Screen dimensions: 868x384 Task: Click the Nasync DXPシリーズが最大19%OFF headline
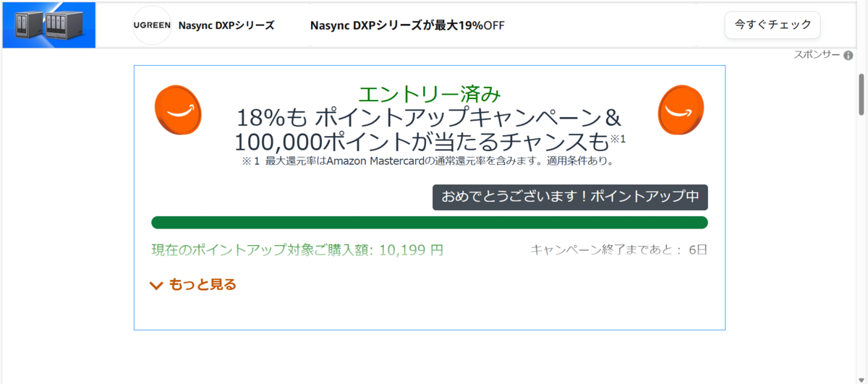click(x=407, y=25)
